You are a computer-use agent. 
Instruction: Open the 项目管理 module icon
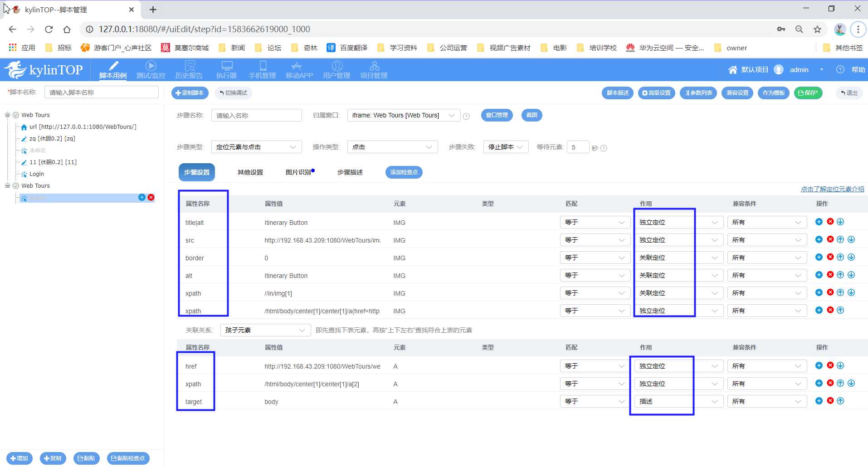click(x=374, y=66)
